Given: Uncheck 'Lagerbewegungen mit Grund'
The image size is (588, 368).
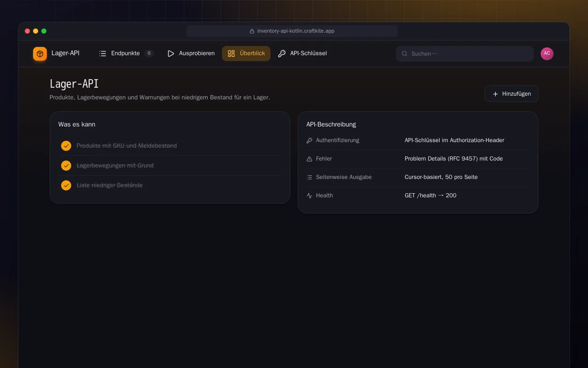Looking at the screenshot, I should (x=66, y=166).
